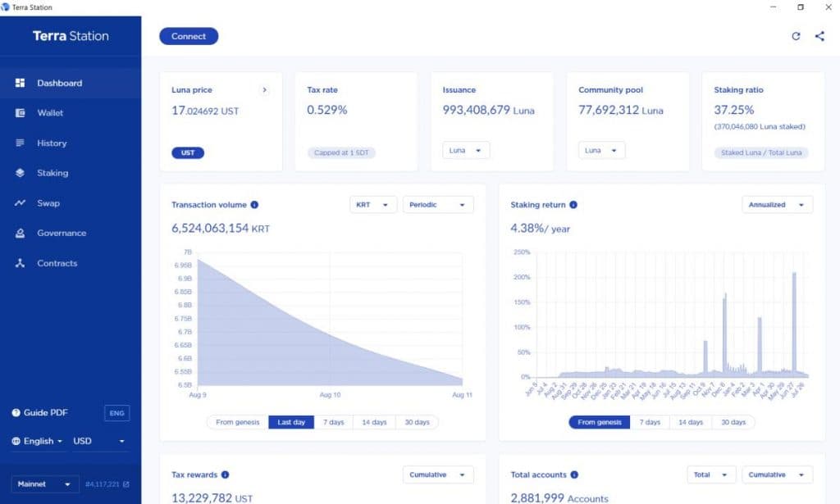
Task: Click the Dashboard grid icon in sidebar
Action: (20, 83)
